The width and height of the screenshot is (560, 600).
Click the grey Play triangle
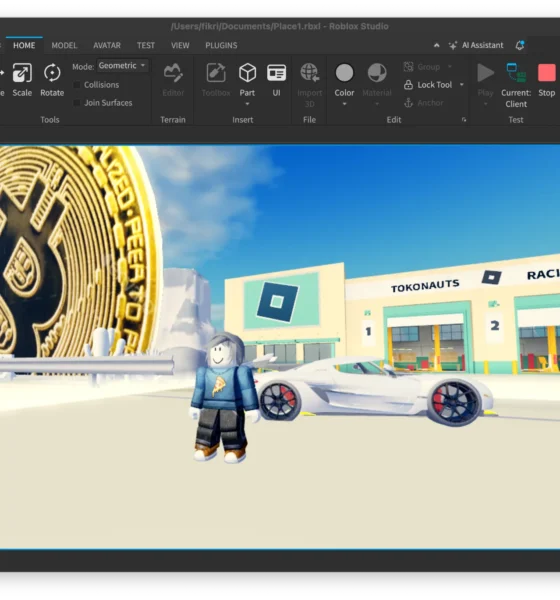tap(485, 73)
